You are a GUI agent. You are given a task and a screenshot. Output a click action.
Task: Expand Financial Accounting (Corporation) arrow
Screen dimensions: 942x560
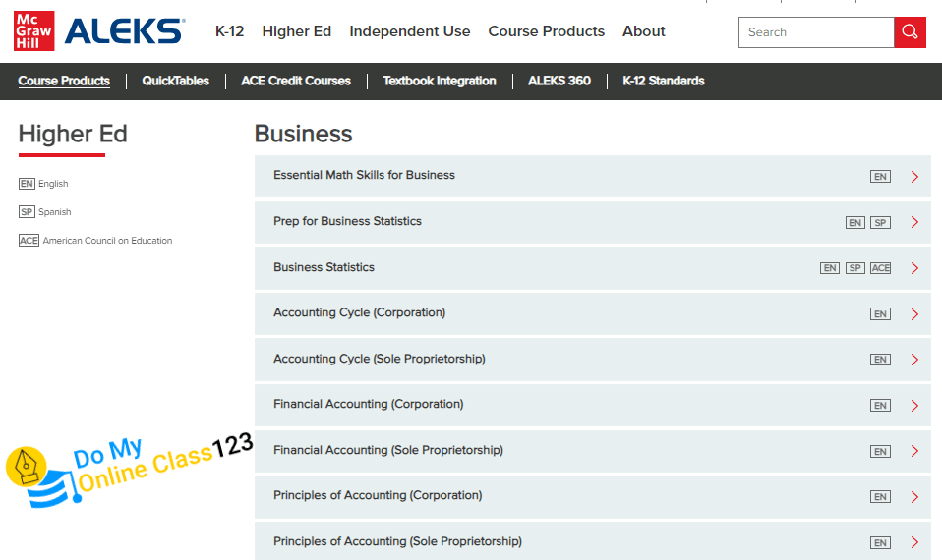[914, 406]
